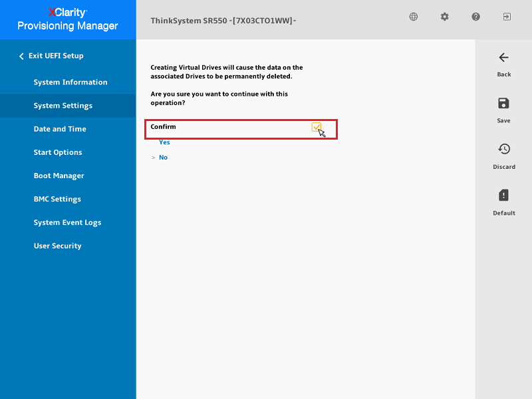Choose Yes to continue operation
The width and height of the screenshot is (532, 399).
[x=164, y=142]
